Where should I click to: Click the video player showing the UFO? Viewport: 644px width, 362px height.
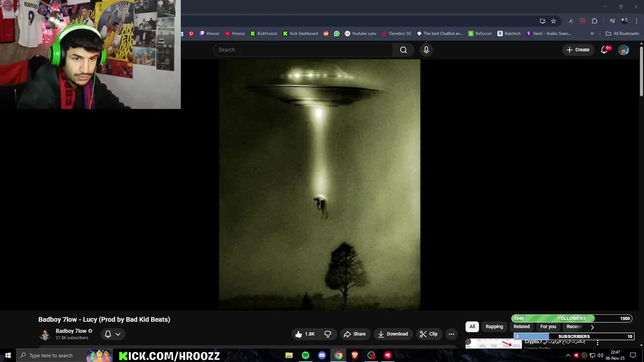319,185
